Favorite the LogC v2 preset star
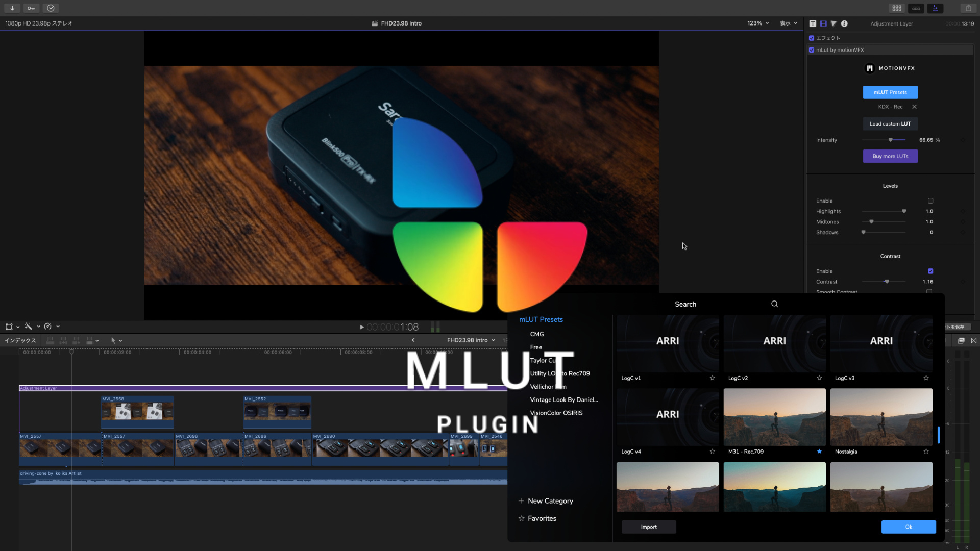The width and height of the screenshot is (980, 551). [x=819, y=378]
